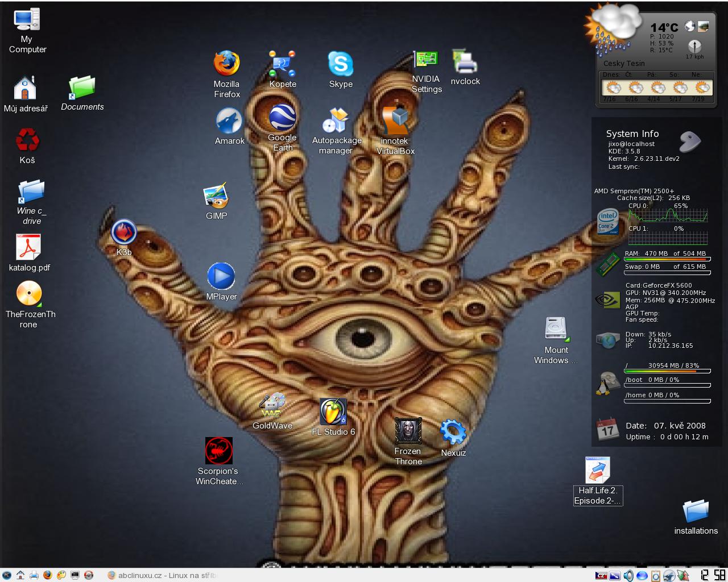Viewport: 728px width, 582px height.
Task: Click the printer icon in the taskbar
Action: click(34, 575)
